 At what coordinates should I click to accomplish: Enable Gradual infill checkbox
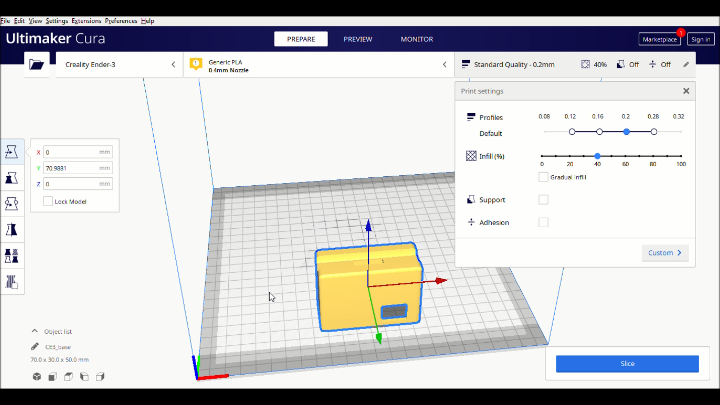pos(543,177)
